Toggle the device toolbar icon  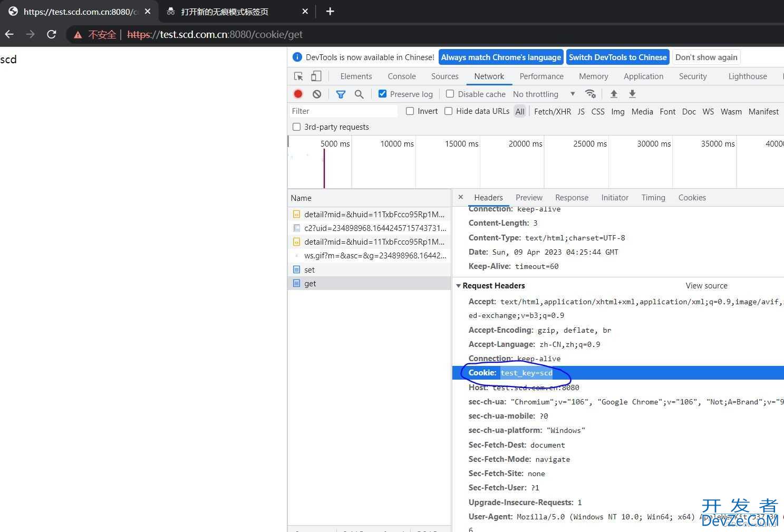316,76
